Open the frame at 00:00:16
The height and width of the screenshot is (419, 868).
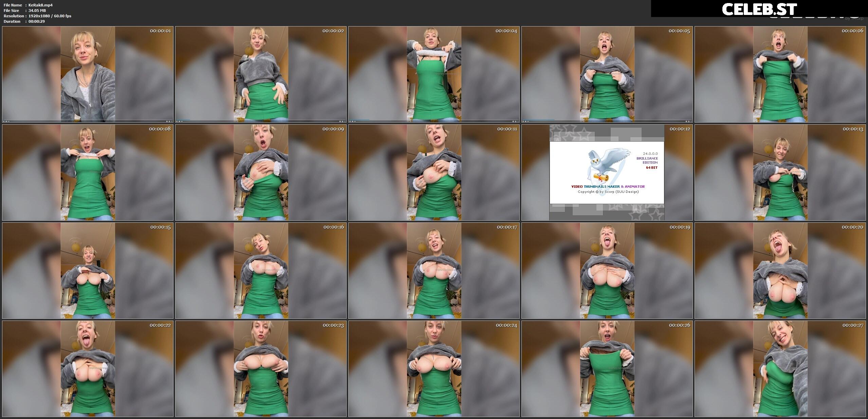point(261,271)
